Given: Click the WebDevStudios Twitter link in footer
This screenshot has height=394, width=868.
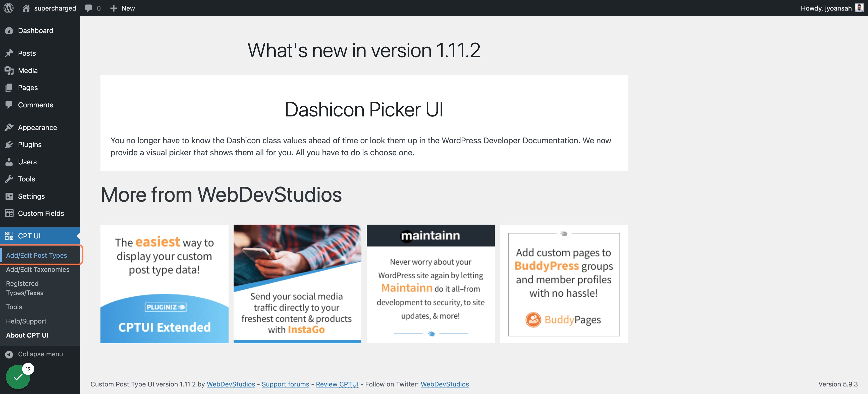Looking at the screenshot, I should [445, 384].
